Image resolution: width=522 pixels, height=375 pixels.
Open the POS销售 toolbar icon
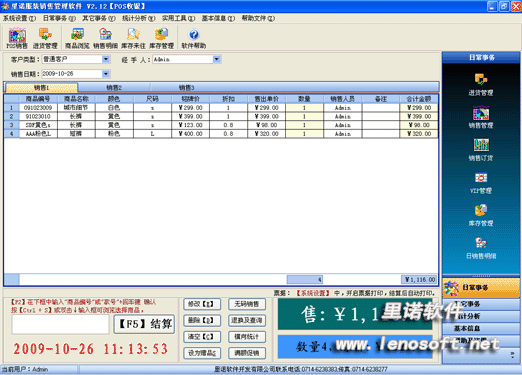[17, 39]
